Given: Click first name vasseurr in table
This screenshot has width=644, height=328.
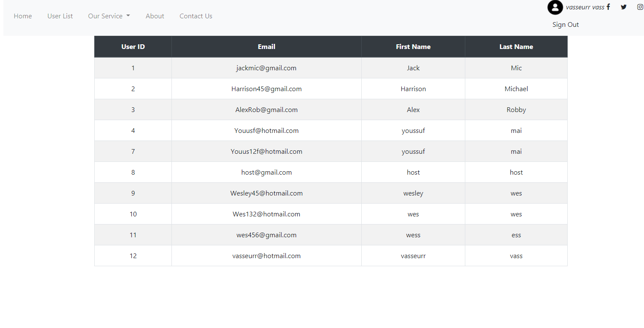Looking at the screenshot, I should click(x=413, y=256).
